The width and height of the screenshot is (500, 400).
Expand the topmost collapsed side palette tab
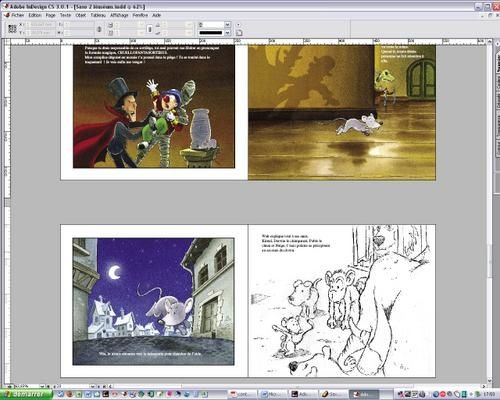[498, 63]
